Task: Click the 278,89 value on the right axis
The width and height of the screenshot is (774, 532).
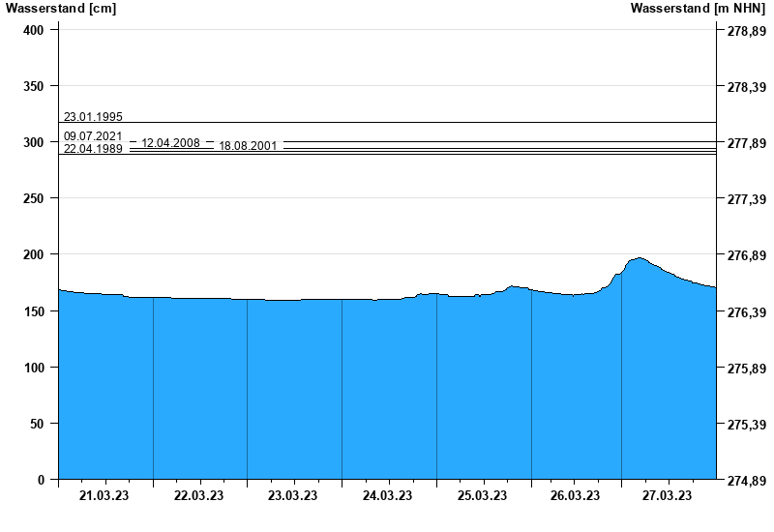Action: pos(746,31)
